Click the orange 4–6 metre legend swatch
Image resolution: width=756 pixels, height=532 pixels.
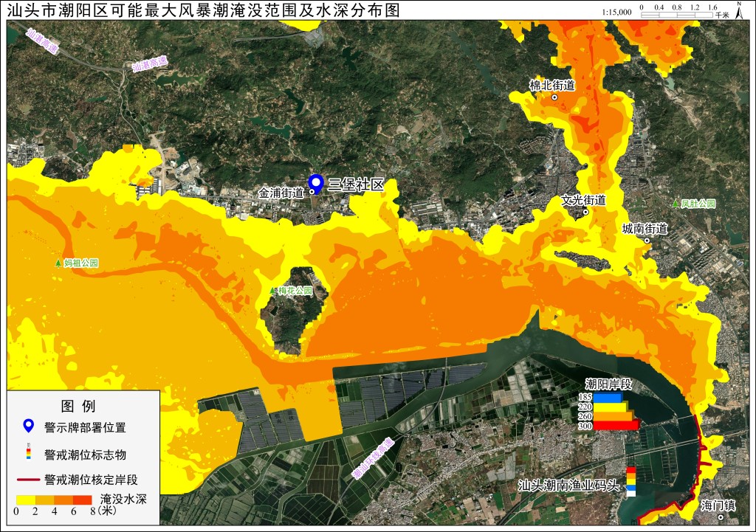pyautogui.click(x=63, y=500)
